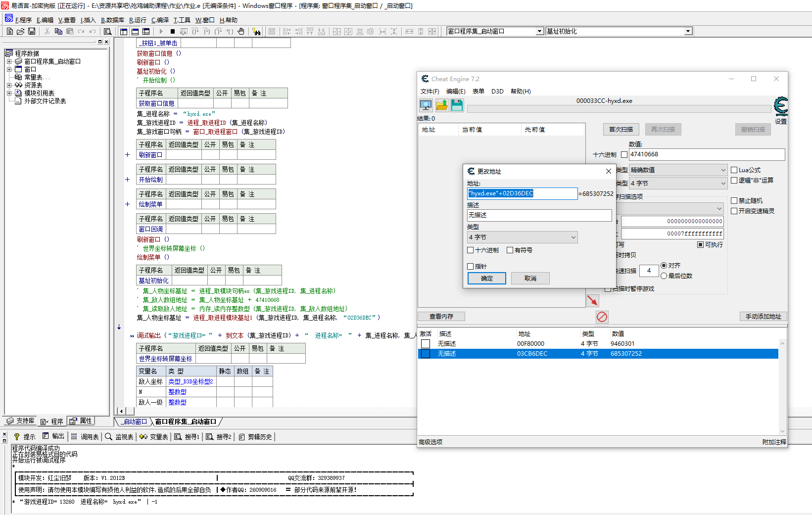Click the Cut scissors icon in toolbar
The width and height of the screenshot is (812, 515).
[x=47, y=31]
